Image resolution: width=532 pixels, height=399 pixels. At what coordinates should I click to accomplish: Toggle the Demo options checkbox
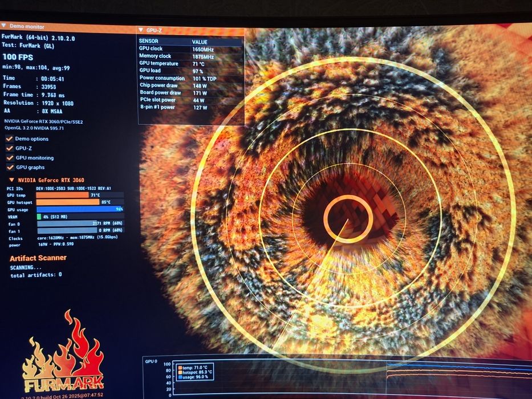click(x=10, y=139)
